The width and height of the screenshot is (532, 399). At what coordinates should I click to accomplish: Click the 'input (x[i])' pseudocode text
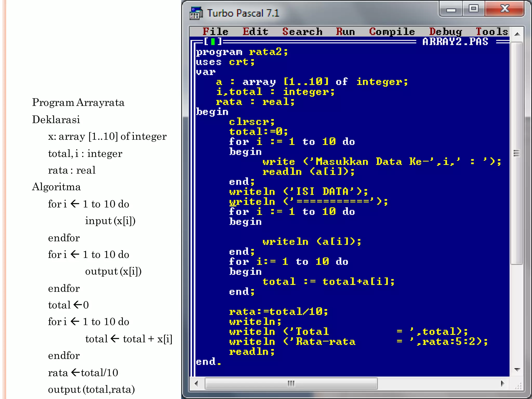[x=110, y=221]
